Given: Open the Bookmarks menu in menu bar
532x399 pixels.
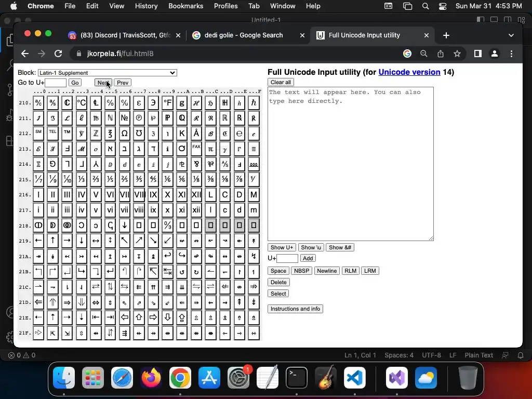Looking at the screenshot, I should 185,6.
